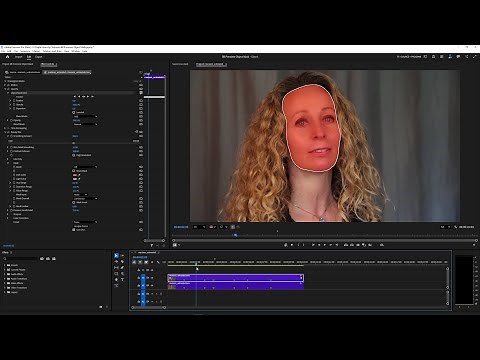Image resolution: width=480 pixels, height=360 pixels.
Task: Pick Dark Color with the eyedropper
Action: point(79,175)
